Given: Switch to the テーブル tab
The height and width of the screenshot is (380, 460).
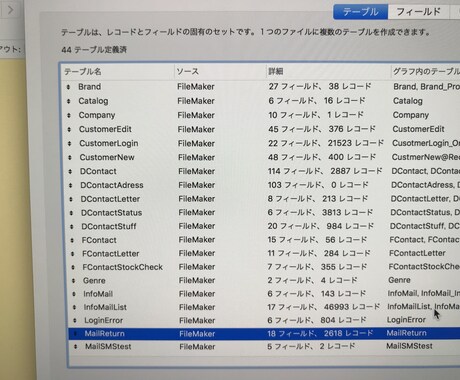Looking at the screenshot, I should click(x=360, y=12).
